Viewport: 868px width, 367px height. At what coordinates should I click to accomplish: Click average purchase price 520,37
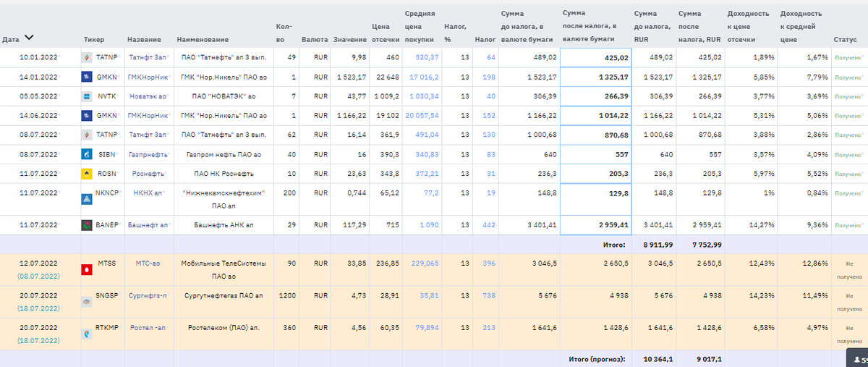click(x=427, y=57)
